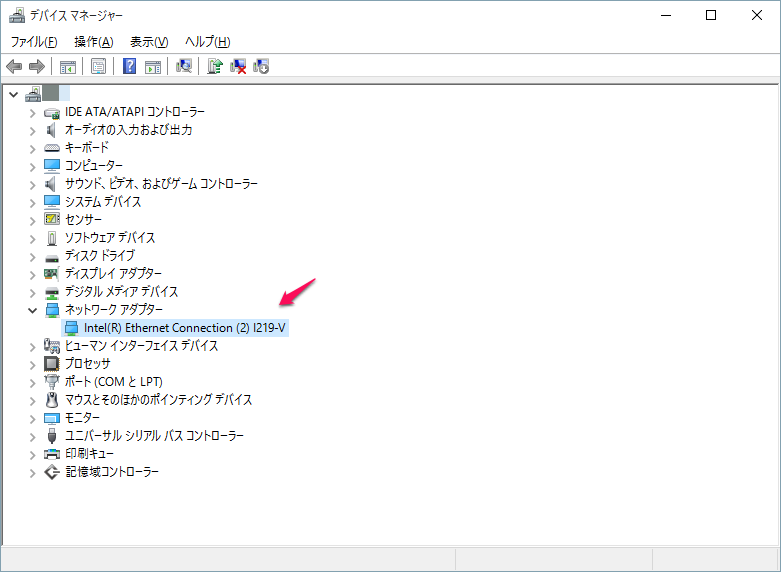Open the 操作(A) menu

point(93,41)
